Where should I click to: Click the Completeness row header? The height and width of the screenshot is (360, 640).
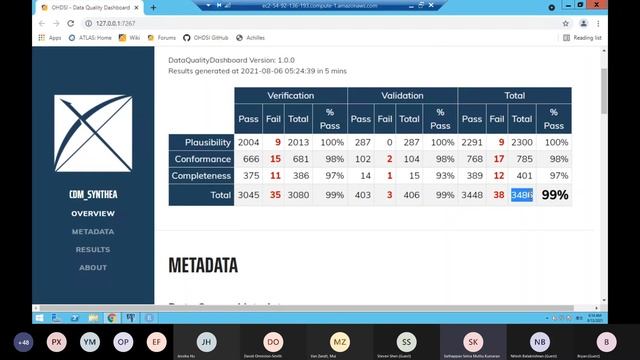pyautogui.click(x=201, y=176)
